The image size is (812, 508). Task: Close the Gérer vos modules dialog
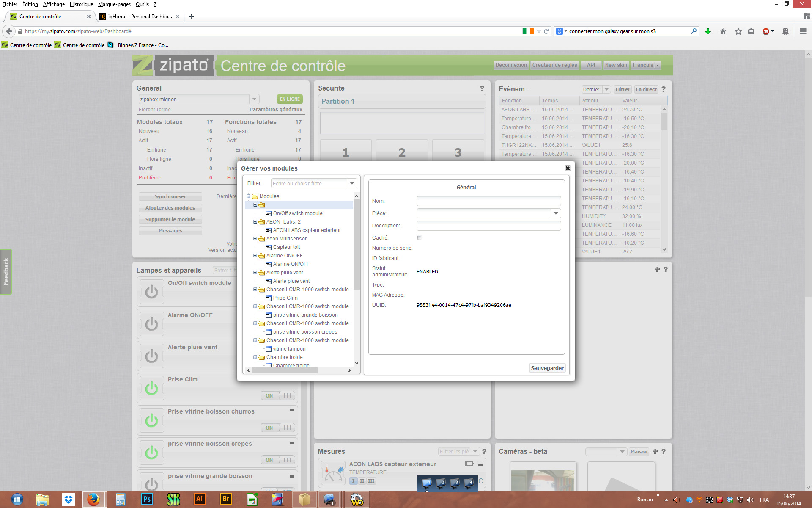coord(568,168)
